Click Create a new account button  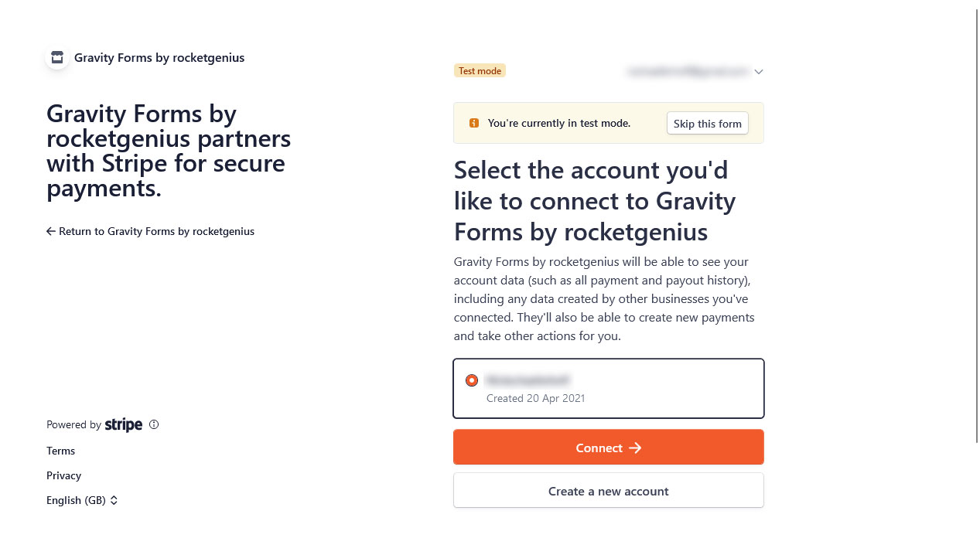pyautogui.click(x=609, y=491)
